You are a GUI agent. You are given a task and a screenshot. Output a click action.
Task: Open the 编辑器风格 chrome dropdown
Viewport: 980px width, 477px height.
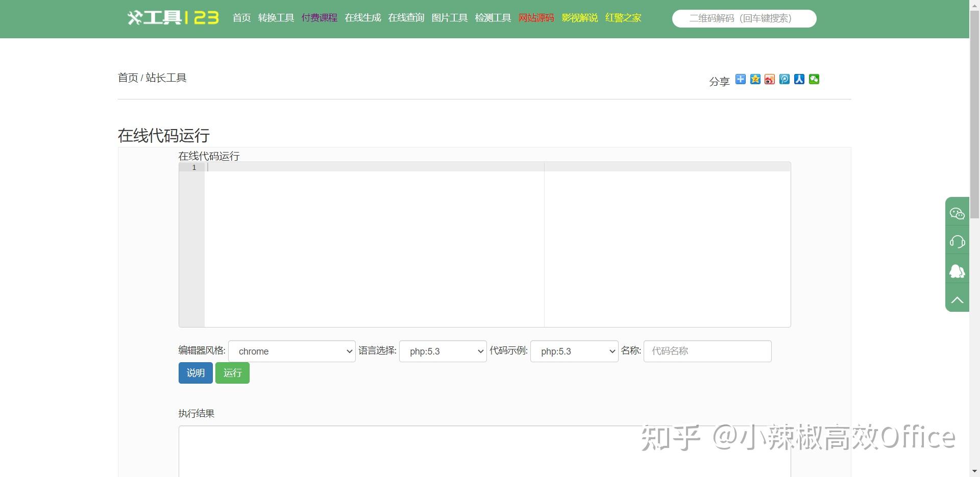292,351
